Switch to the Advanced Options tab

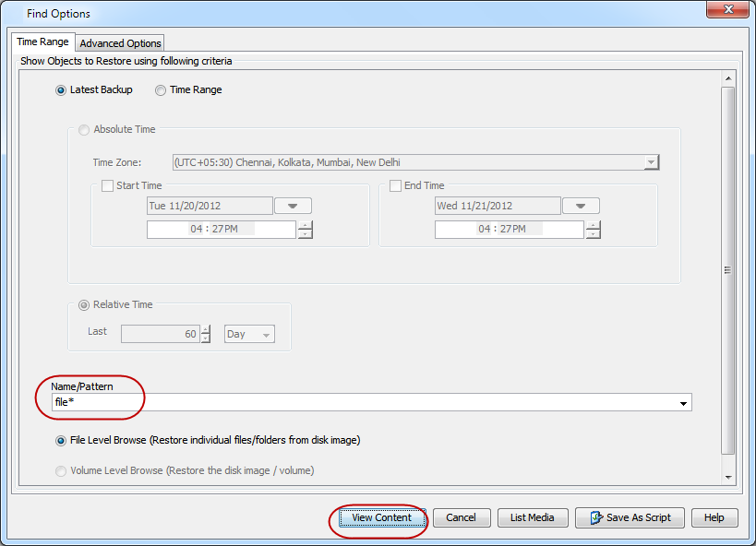click(120, 43)
